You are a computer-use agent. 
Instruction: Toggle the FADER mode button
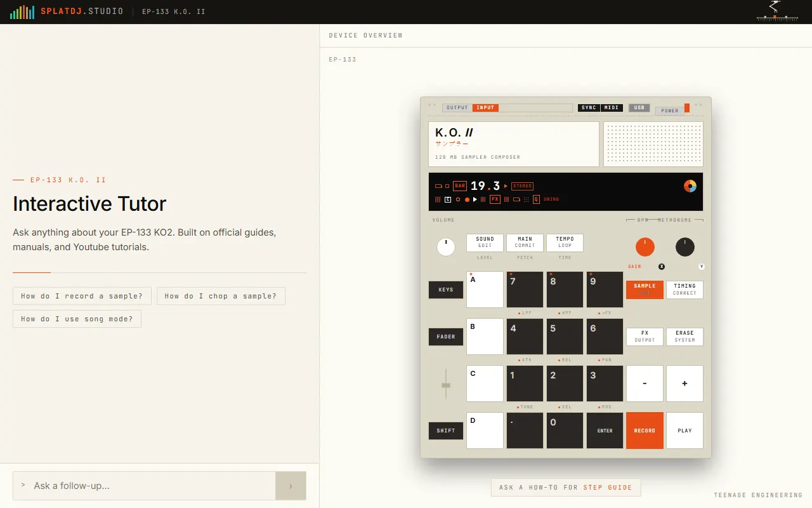tap(446, 337)
